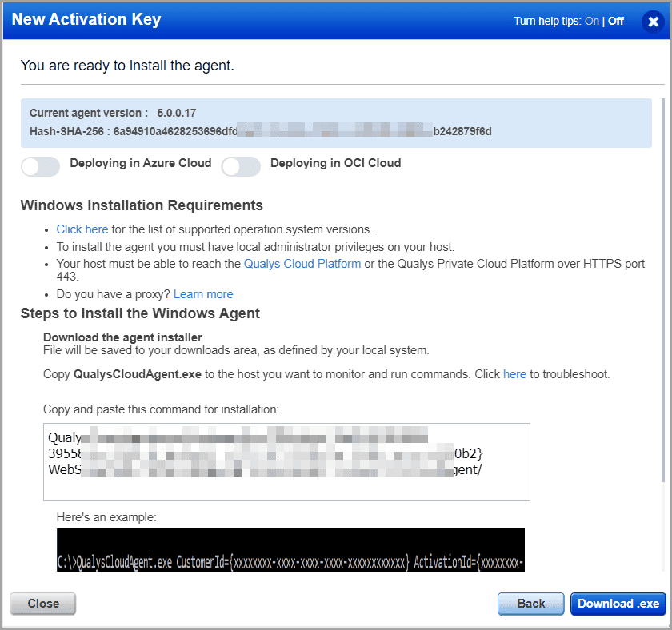Turn help tips On

(592, 21)
